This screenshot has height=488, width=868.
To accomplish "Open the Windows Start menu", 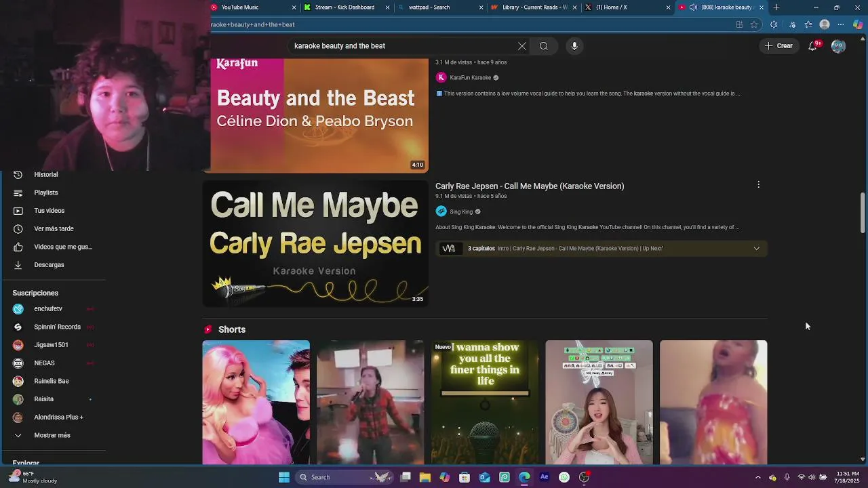I will [x=284, y=477].
